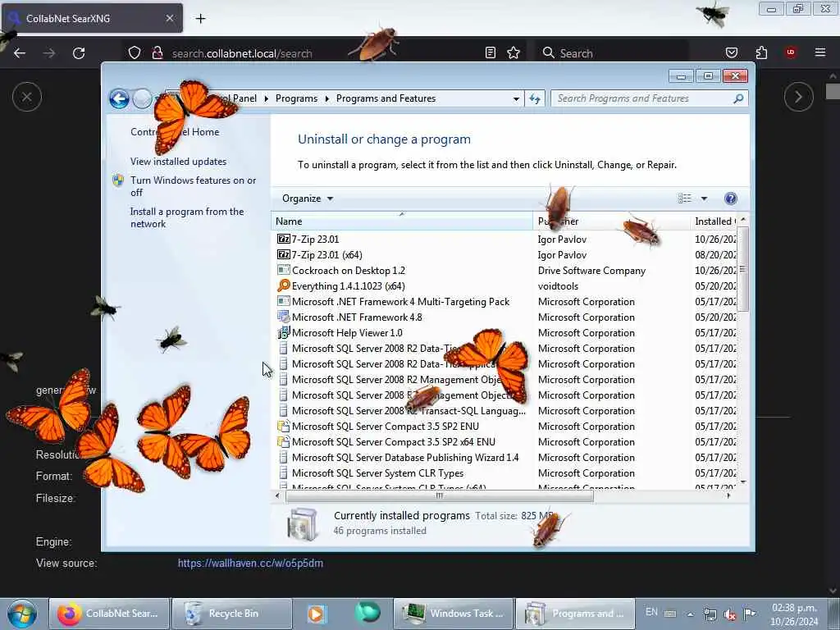Screen dimensions: 840x630
Task: Click the Windows features shield icon
Action: [x=118, y=180]
